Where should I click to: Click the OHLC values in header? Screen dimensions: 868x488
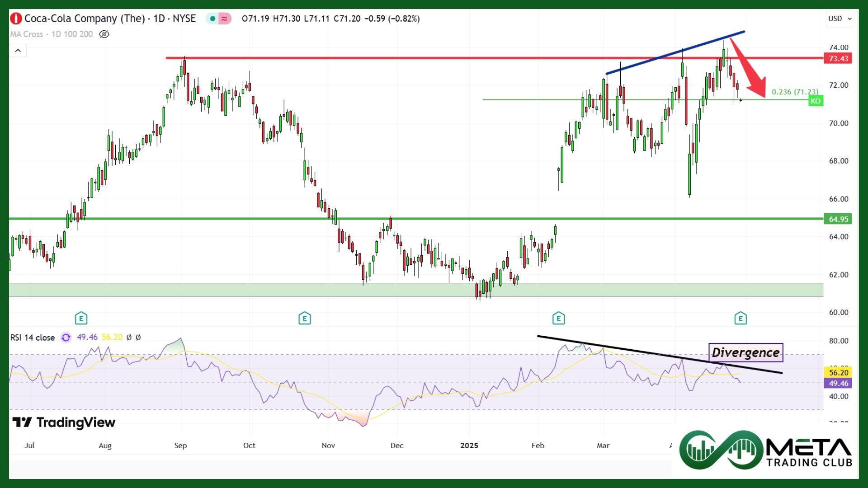pyautogui.click(x=330, y=19)
